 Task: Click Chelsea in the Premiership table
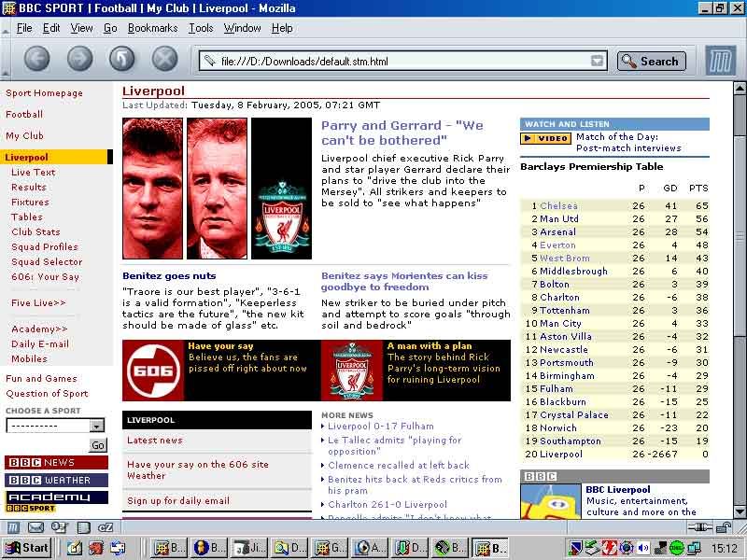click(x=558, y=205)
